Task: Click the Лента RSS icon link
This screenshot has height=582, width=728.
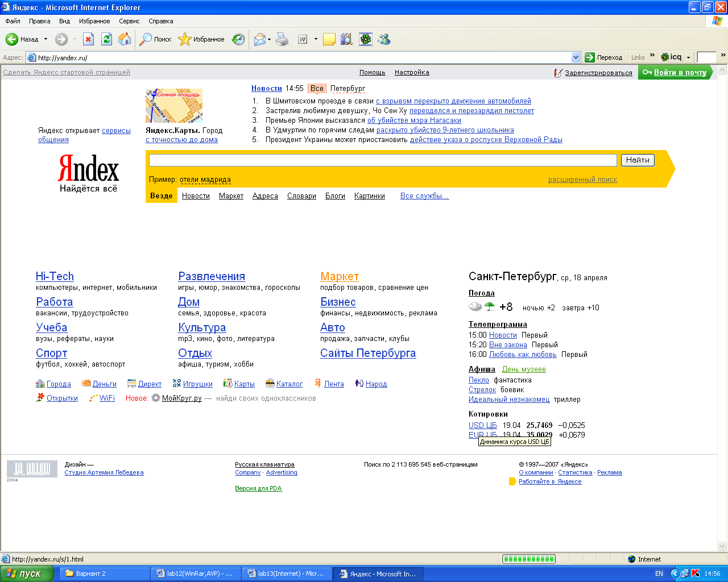Action: tap(329, 384)
